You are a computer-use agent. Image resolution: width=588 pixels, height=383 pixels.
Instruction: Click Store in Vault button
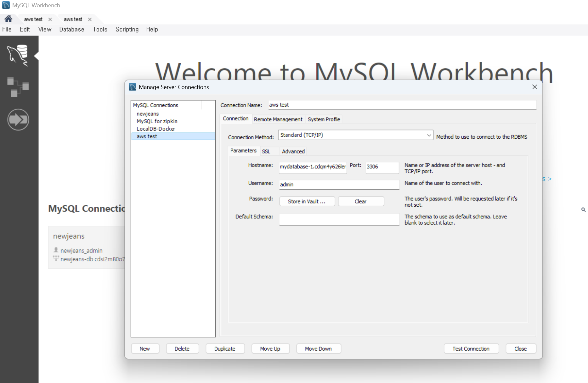pos(307,202)
